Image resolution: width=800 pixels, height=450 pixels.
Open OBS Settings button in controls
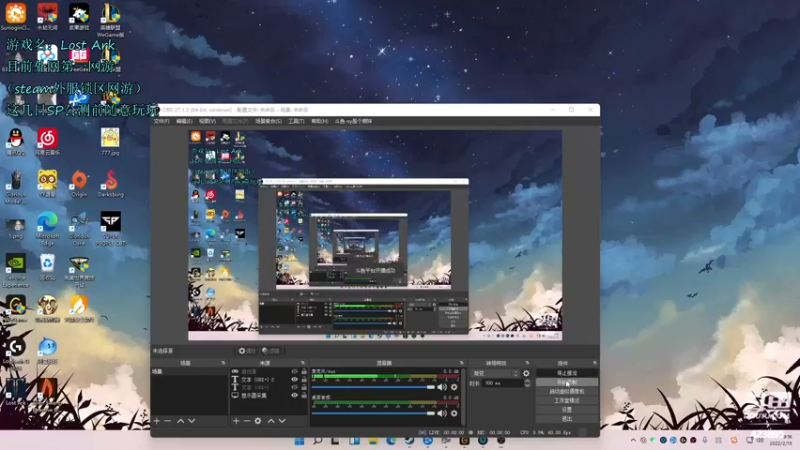pyautogui.click(x=567, y=410)
